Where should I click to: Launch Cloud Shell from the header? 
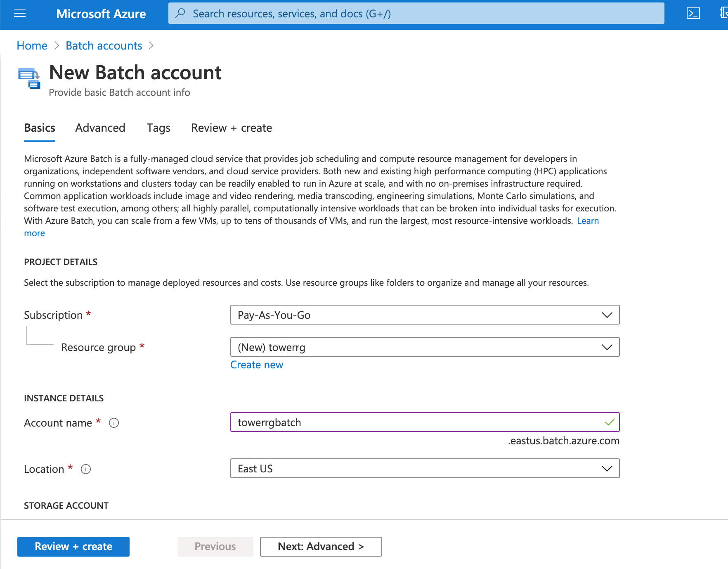pos(693,14)
